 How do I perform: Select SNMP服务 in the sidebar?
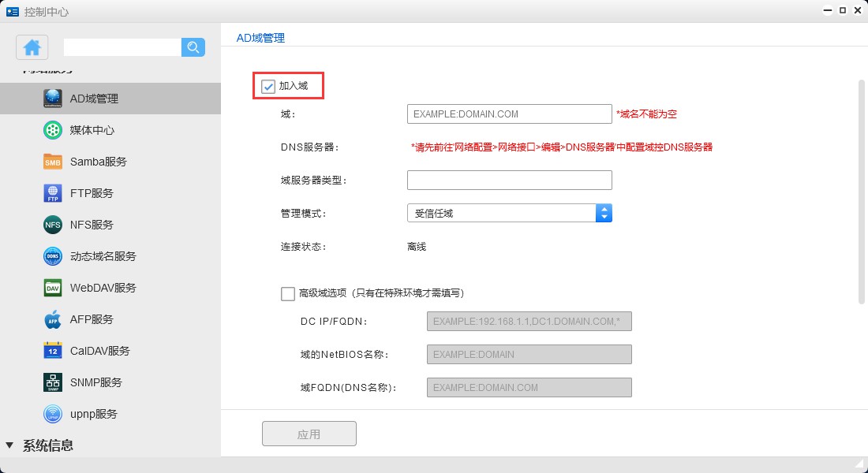[x=95, y=382]
